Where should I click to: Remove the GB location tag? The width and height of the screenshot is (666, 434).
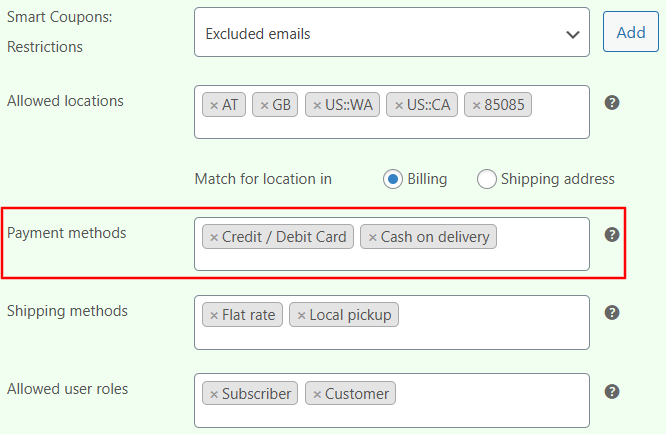(264, 105)
